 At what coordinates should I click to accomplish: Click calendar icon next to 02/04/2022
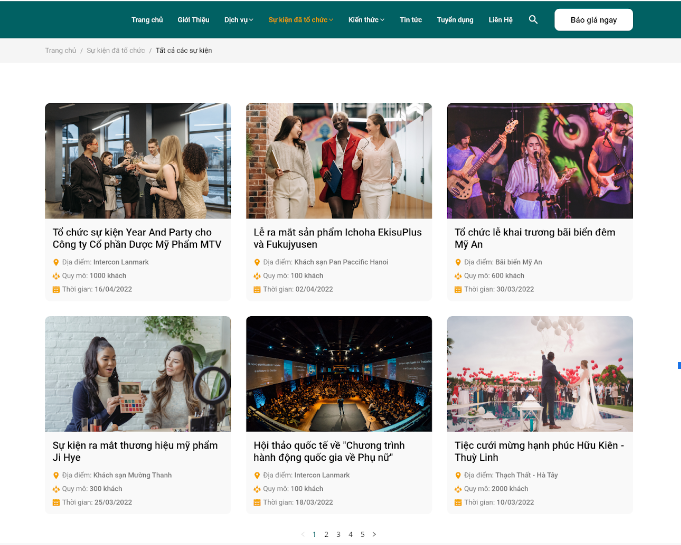click(257, 289)
